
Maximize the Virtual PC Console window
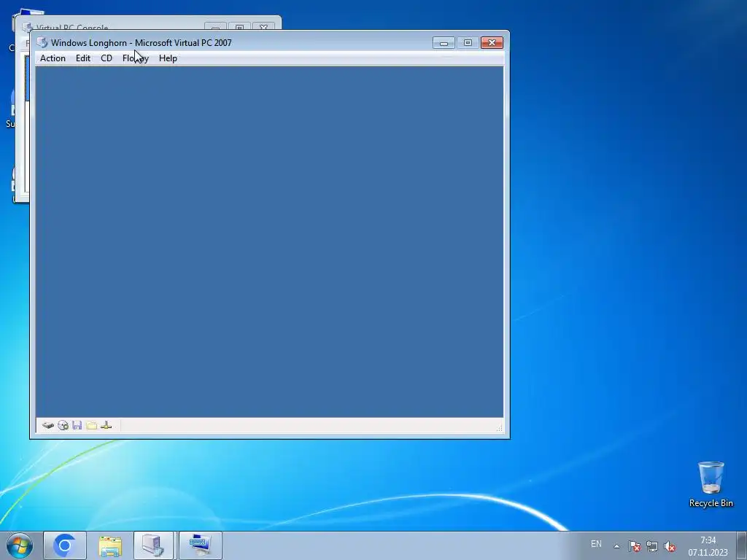coord(239,27)
